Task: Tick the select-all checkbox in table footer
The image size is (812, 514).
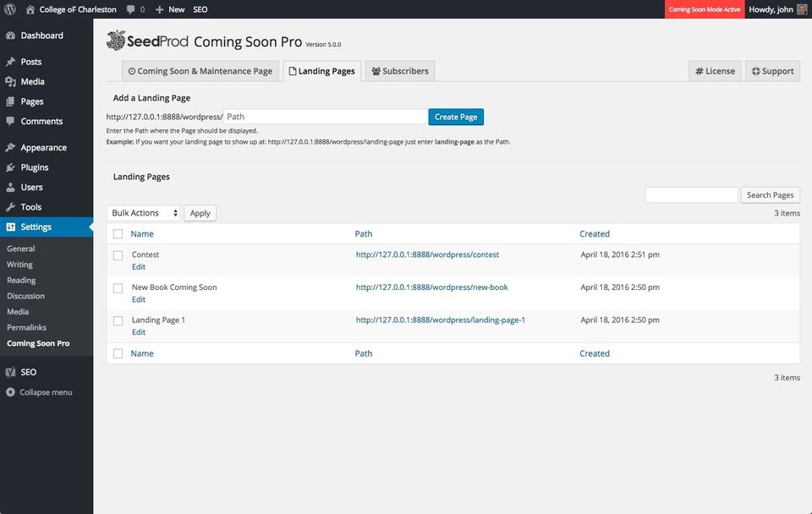Action: coord(118,353)
